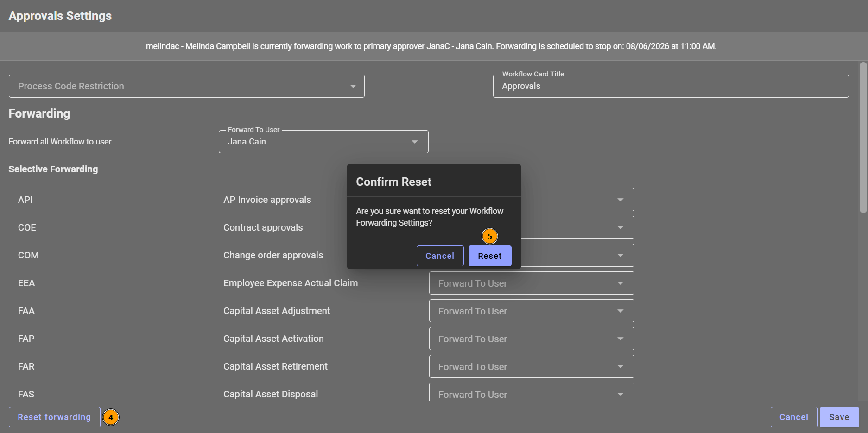Confirm reset in the Confirm Reset dialog

490,256
